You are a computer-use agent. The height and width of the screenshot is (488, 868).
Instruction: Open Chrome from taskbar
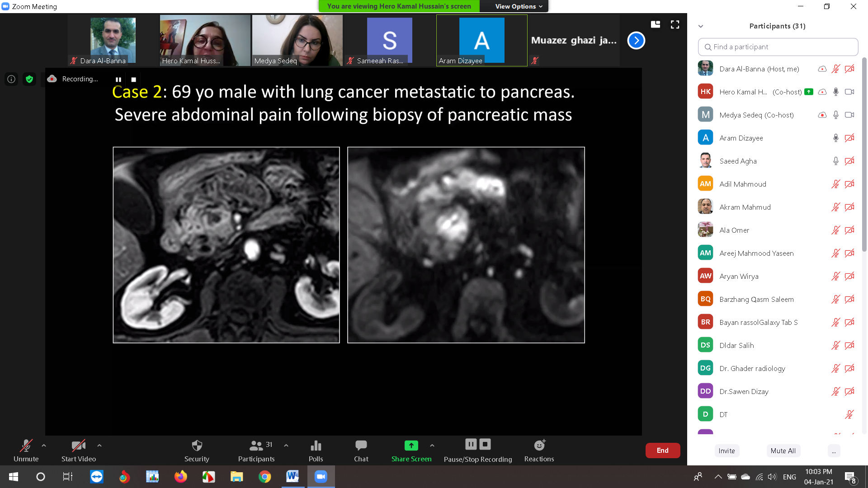[265, 477]
